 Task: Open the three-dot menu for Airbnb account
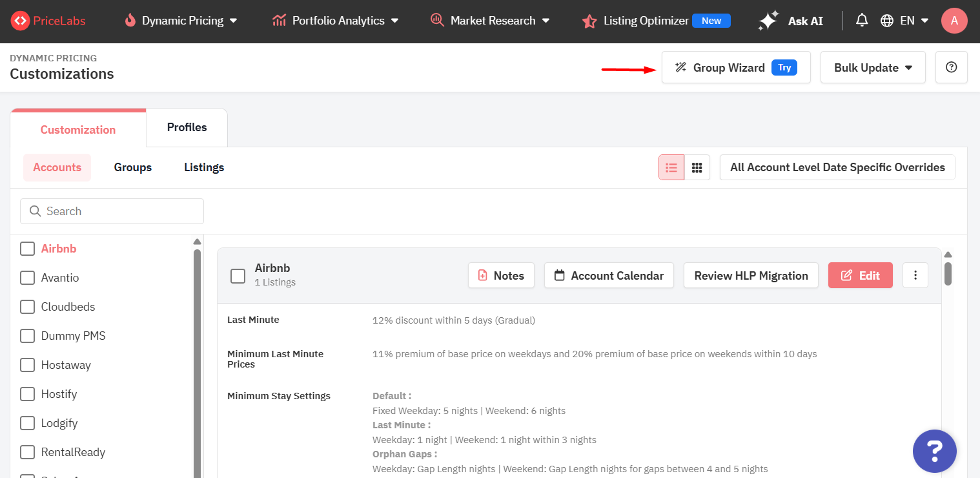(x=915, y=275)
